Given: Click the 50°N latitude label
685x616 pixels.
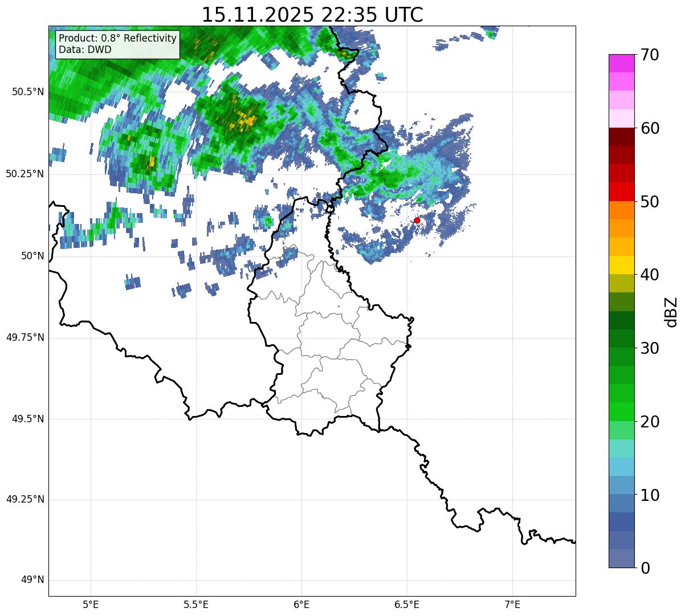Looking at the screenshot, I should [x=32, y=256].
